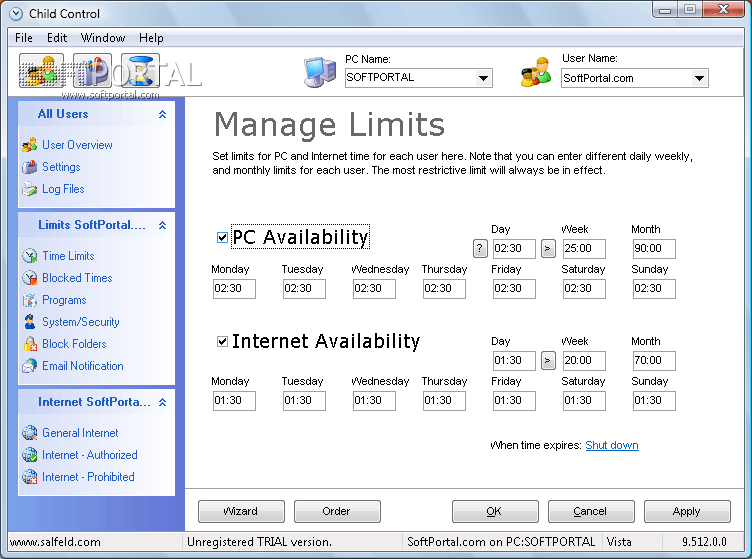The image size is (752, 559).
Task: Toggle the PC Availability checkbox
Action: point(222,237)
